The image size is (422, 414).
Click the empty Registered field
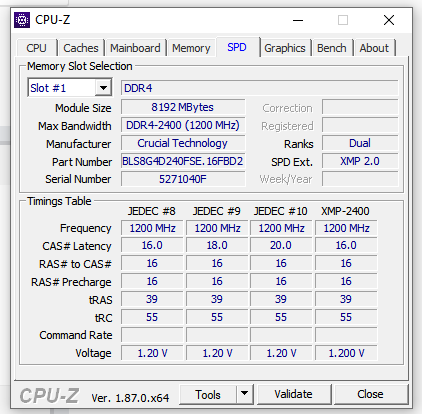click(x=360, y=125)
